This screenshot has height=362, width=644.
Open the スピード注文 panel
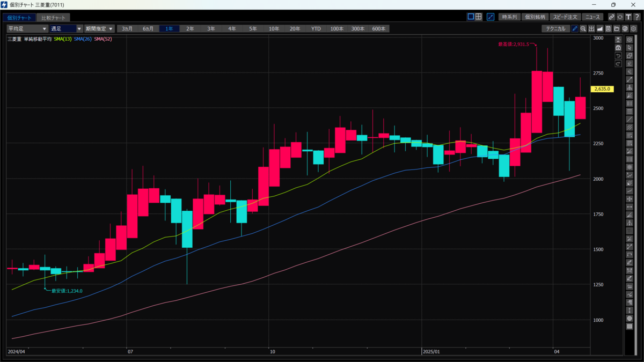tap(566, 17)
